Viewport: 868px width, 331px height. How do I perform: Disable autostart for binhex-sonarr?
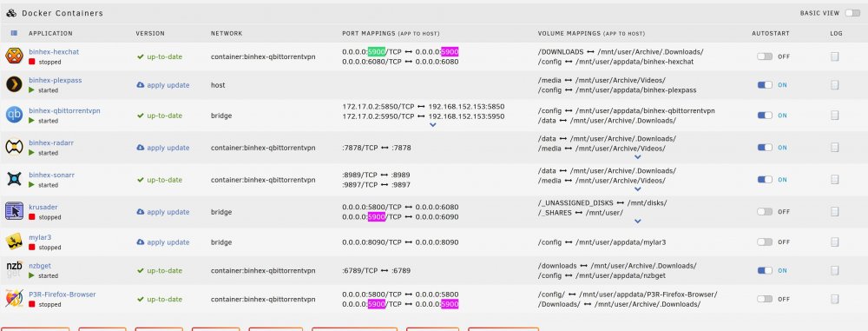pyautogui.click(x=765, y=180)
